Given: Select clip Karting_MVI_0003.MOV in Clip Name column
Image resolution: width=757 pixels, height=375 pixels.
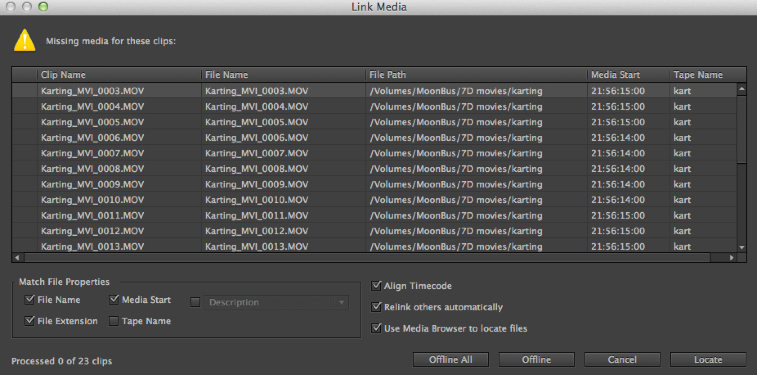Looking at the screenshot, I should (x=92, y=91).
